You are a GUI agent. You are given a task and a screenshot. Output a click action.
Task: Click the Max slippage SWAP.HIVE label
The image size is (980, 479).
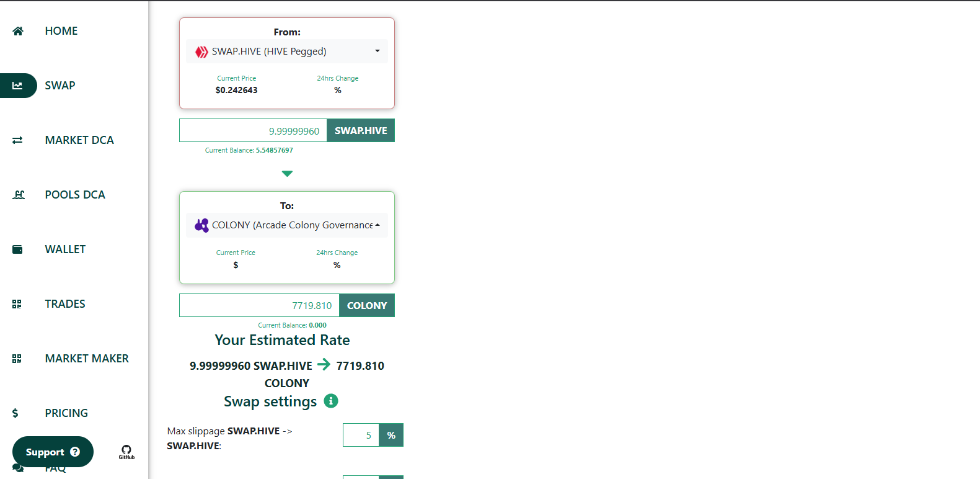click(x=229, y=438)
